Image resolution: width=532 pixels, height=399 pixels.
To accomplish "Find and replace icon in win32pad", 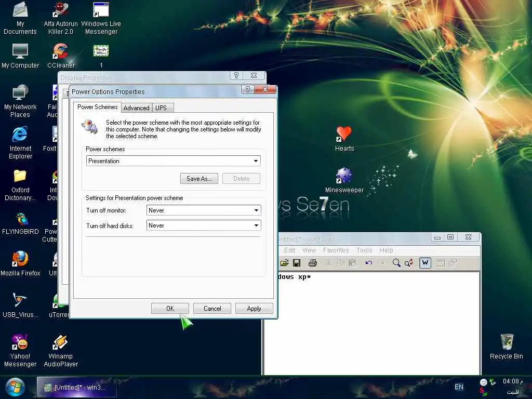I will (409, 263).
